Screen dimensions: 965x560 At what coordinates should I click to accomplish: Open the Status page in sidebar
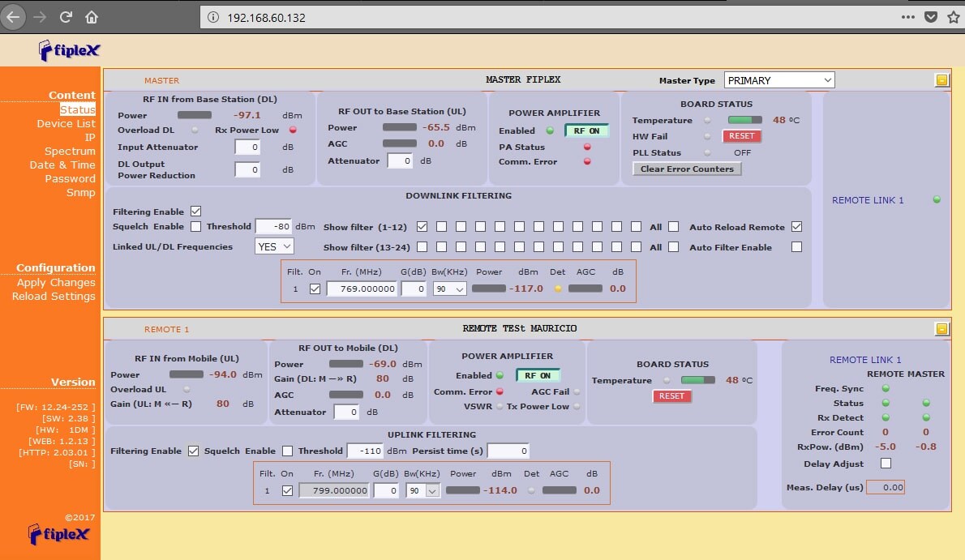coord(78,109)
